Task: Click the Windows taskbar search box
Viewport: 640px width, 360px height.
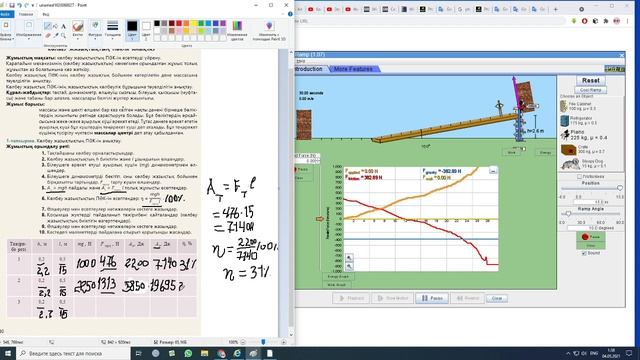Action: pos(73,353)
